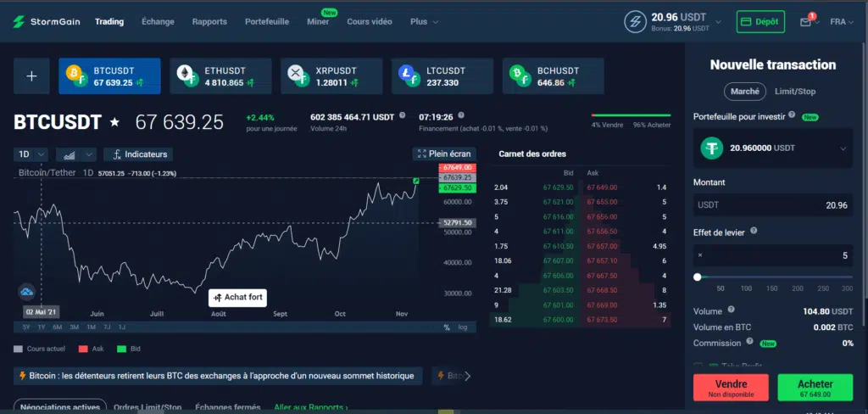
Task: Open the FRA language dropdown
Action: [x=842, y=21]
